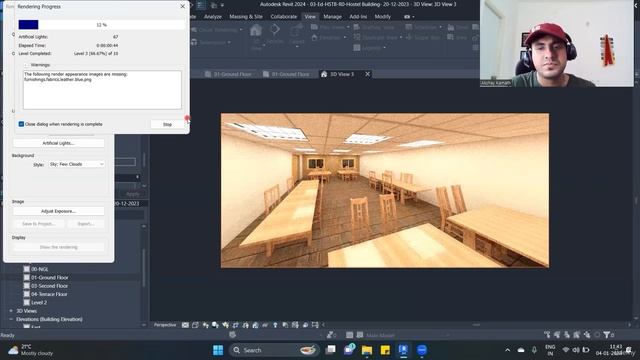The width and height of the screenshot is (640, 360).
Task: Click the Save to Project button
Action: coord(38,224)
